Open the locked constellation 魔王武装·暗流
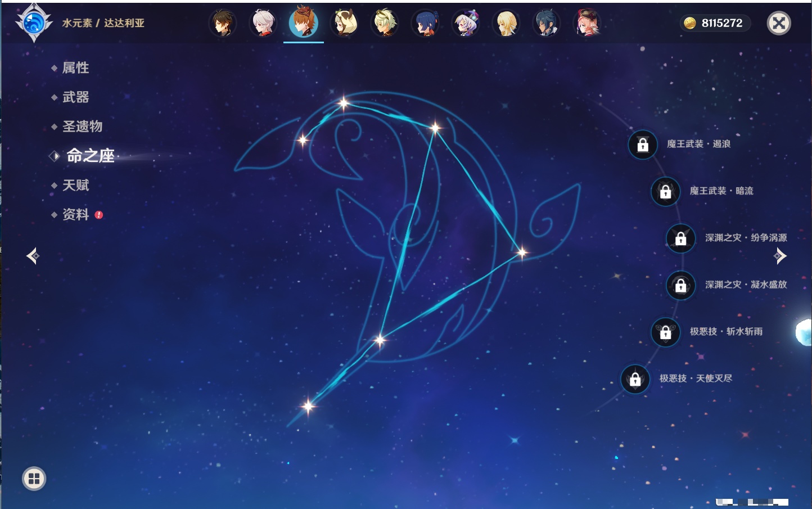The image size is (812, 509). click(665, 191)
